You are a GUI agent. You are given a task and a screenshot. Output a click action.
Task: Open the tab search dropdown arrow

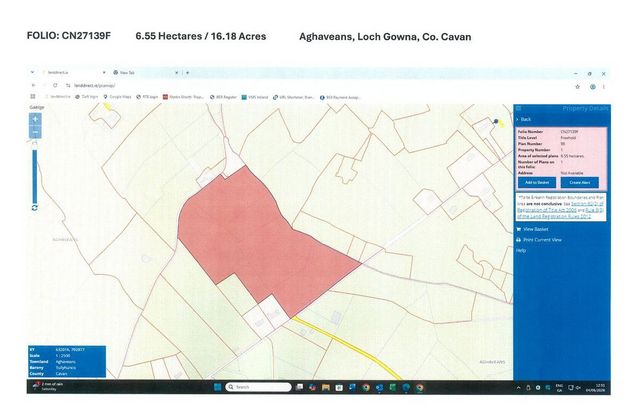(32, 72)
